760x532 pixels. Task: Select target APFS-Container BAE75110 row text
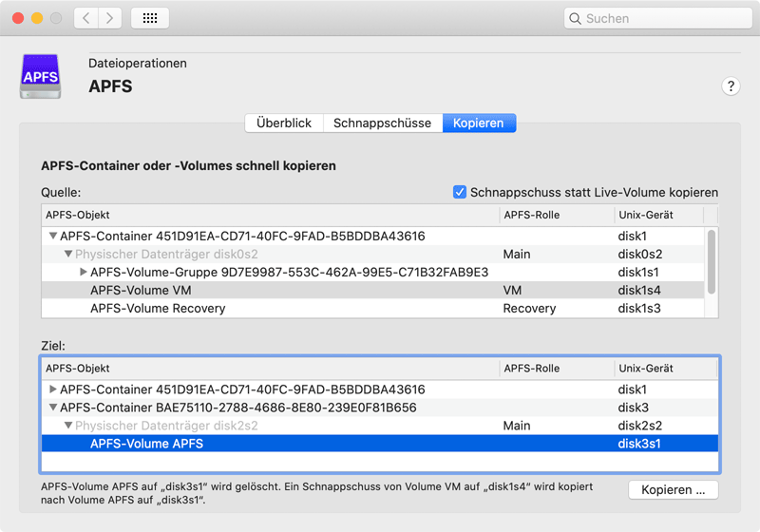(238, 408)
